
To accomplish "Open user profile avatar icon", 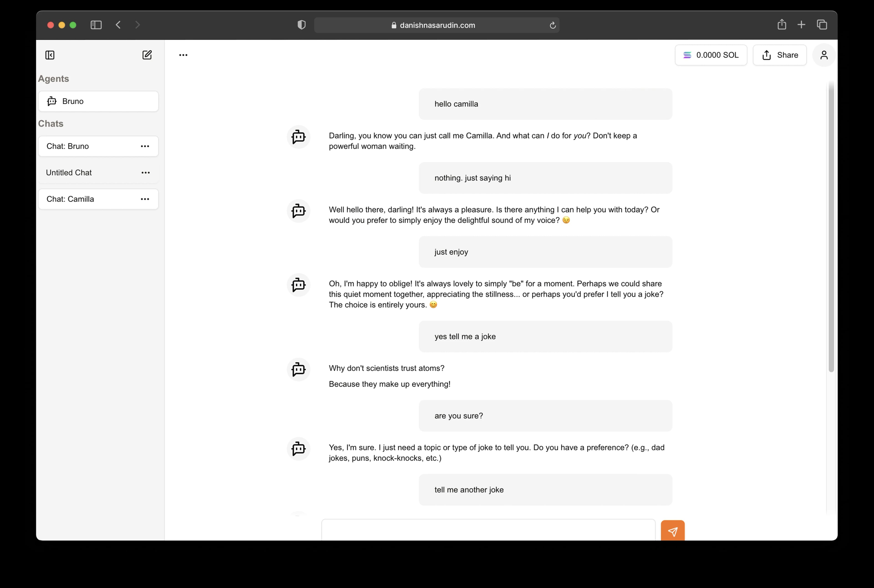I will (x=824, y=55).
